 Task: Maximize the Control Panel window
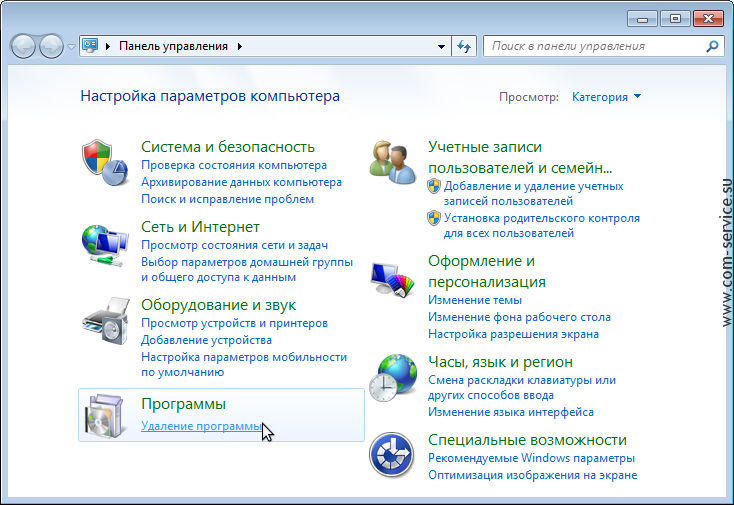tap(675, 19)
